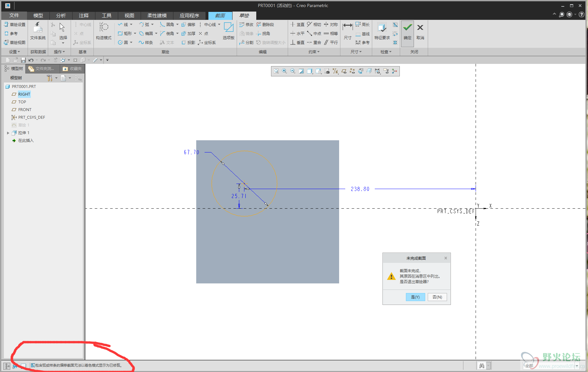Open the 弧 arc type dropdown arrow
The width and height of the screenshot is (588, 372).
pyautogui.click(x=153, y=24)
